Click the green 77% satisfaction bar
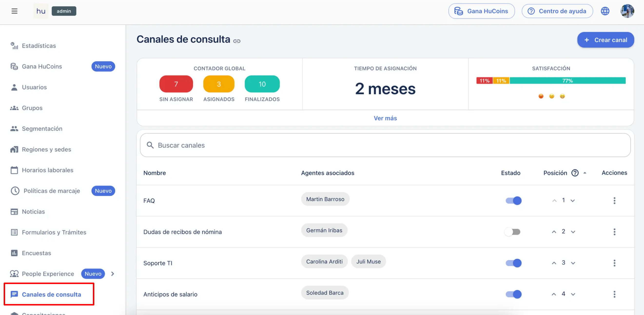The width and height of the screenshot is (644, 315). point(567,80)
